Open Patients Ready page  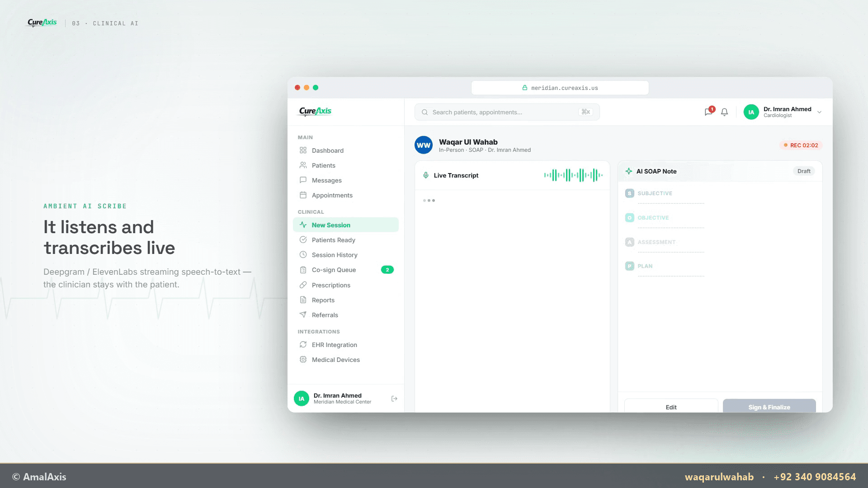pos(346,240)
